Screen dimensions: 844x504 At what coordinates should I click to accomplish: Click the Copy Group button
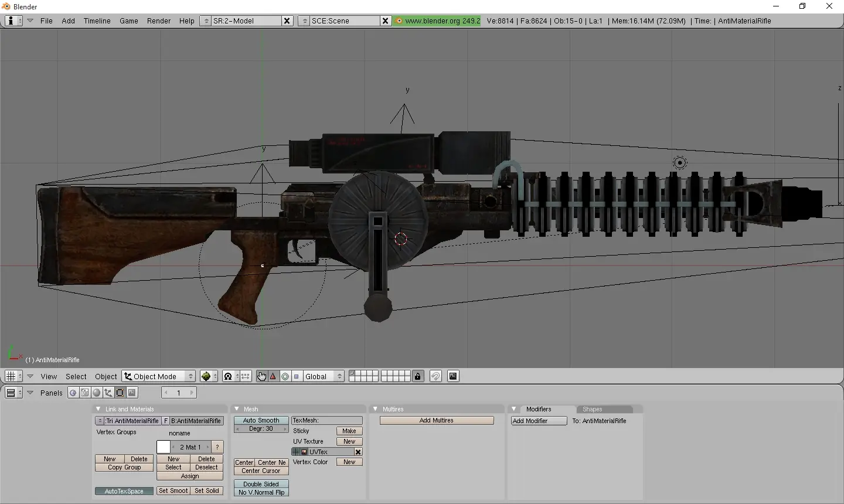(124, 467)
